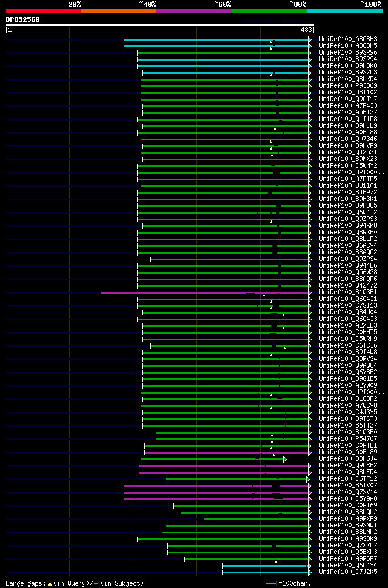
Task: Select the UniRef100_Q9AT17 label
Action: coord(348,99)
